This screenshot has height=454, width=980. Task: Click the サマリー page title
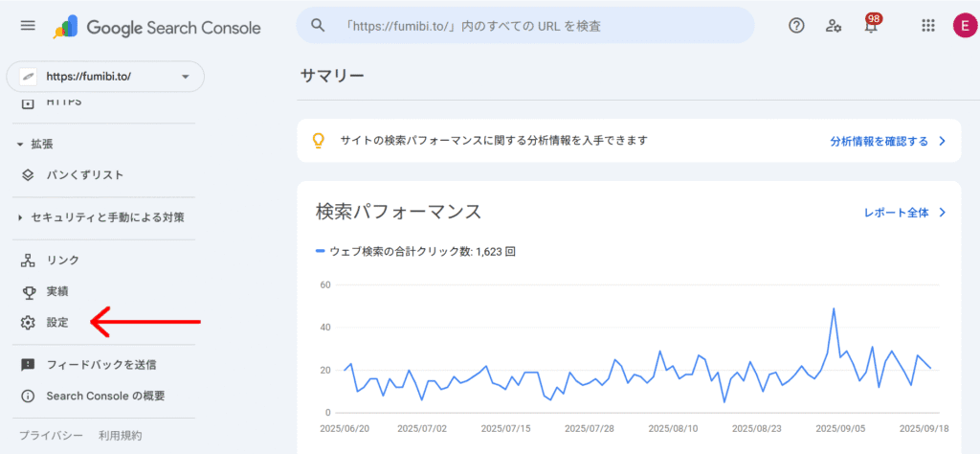[x=332, y=77]
